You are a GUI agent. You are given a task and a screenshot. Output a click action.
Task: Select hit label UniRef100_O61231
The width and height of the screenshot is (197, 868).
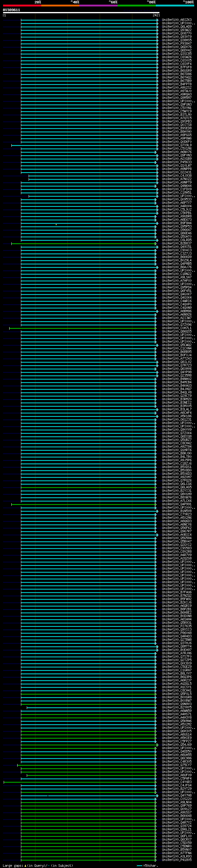(177, 419)
